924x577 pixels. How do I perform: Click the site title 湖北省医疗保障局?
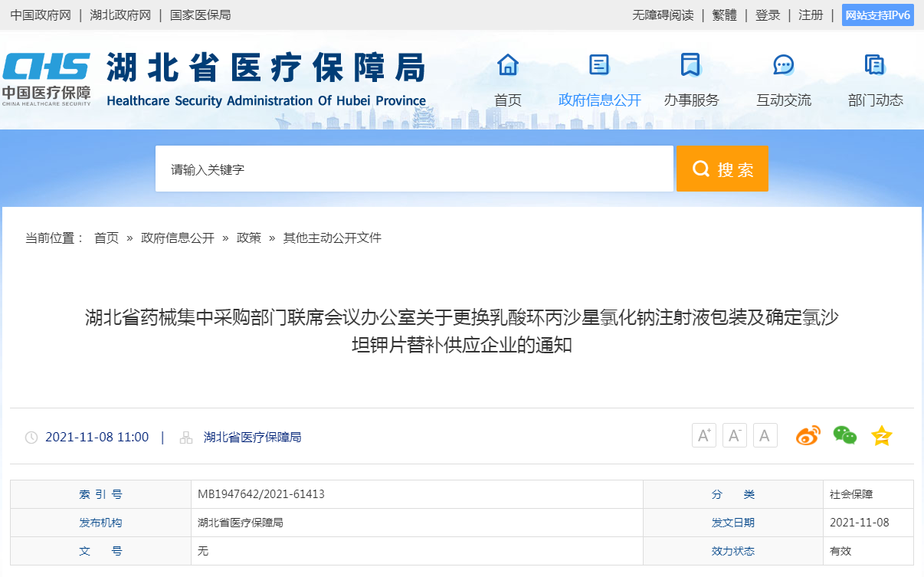pos(266,69)
